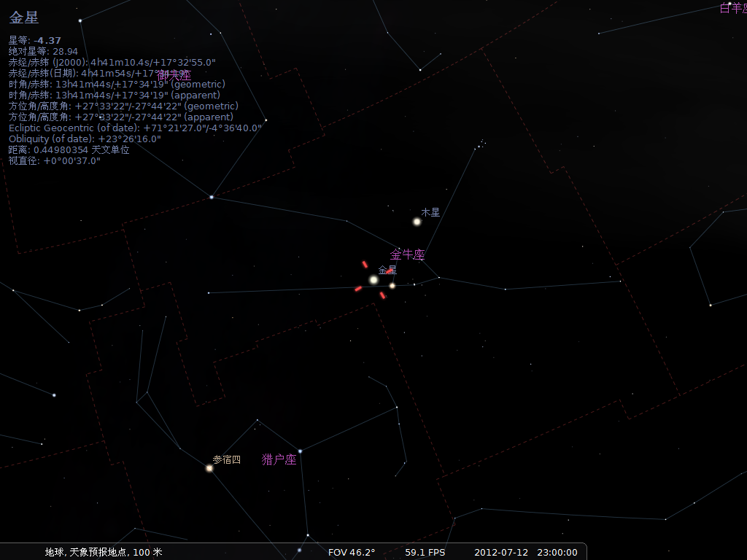747x560 pixels.
Task: Click the 御夫座 Auriga constellation label
Action: 174,75
